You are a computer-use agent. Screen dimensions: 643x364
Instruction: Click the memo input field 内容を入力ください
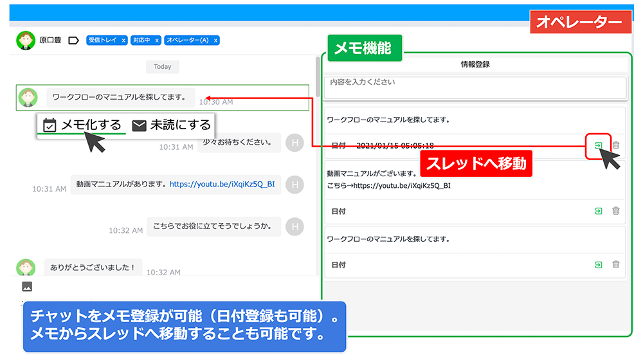click(x=475, y=87)
